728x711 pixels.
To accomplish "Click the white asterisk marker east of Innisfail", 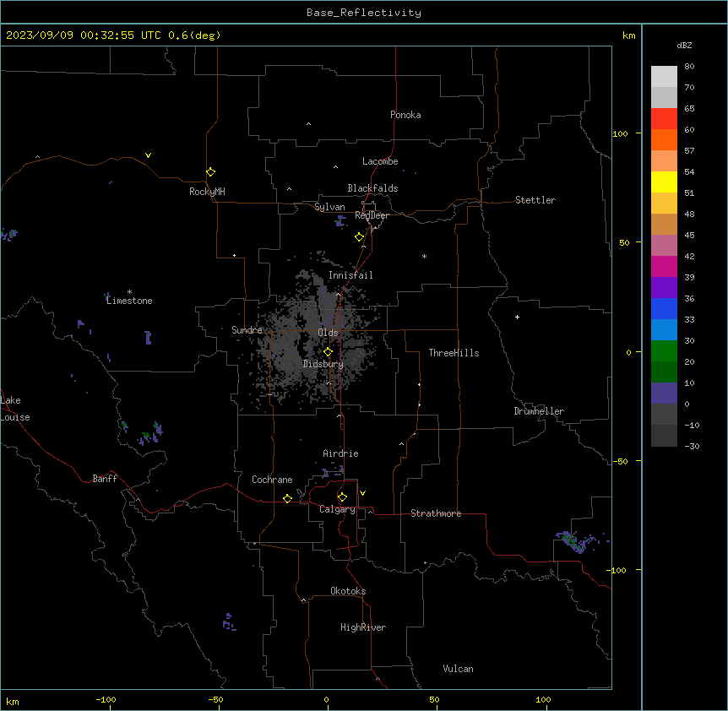I will click(x=424, y=256).
